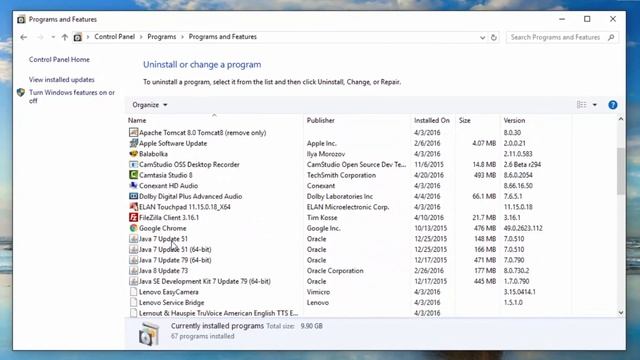Select the Java 8 Update 73 icon
This screenshot has width=640, height=360.
tap(133, 270)
